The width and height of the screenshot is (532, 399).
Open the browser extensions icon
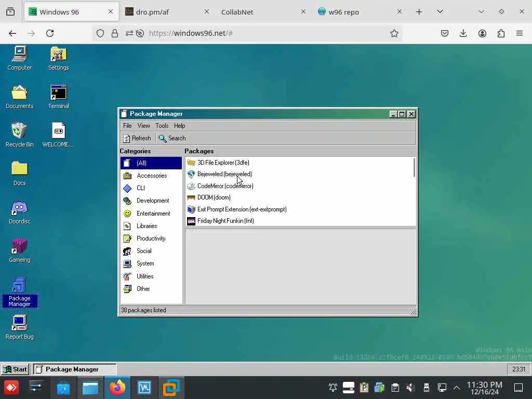pos(501,33)
